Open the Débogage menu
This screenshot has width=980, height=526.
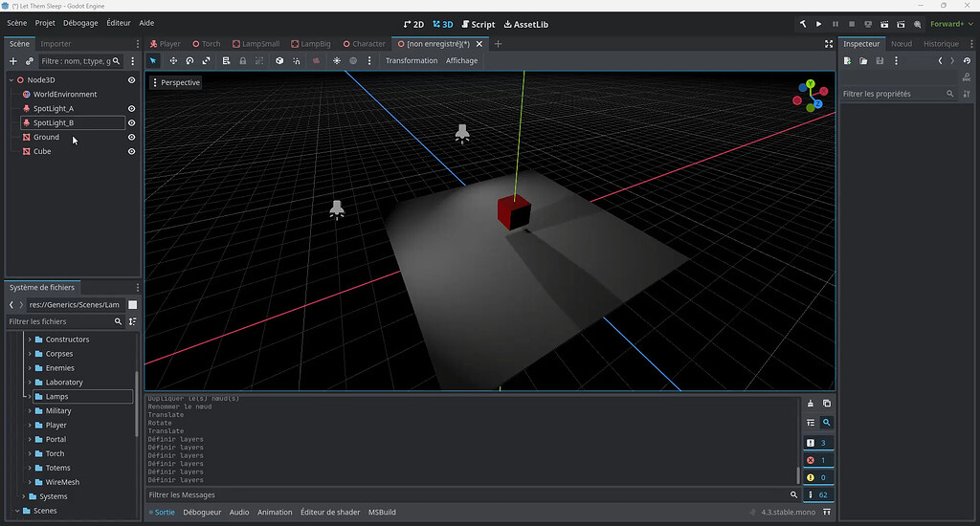pos(80,23)
